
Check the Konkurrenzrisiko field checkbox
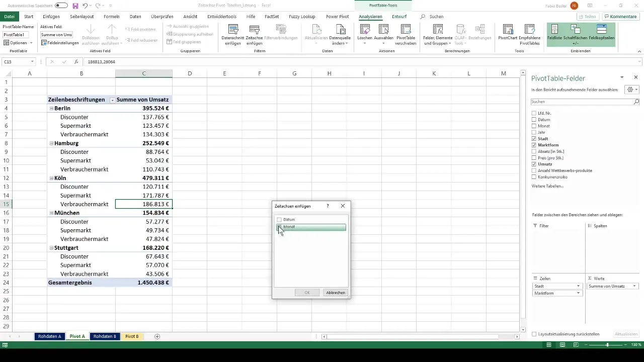[x=534, y=177]
